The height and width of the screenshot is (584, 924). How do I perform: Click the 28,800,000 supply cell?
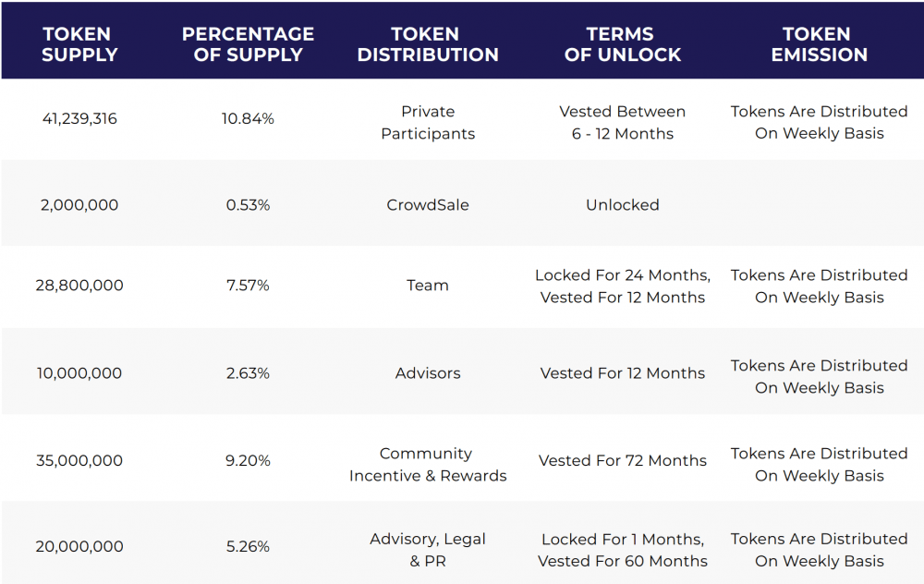(79, 286)
